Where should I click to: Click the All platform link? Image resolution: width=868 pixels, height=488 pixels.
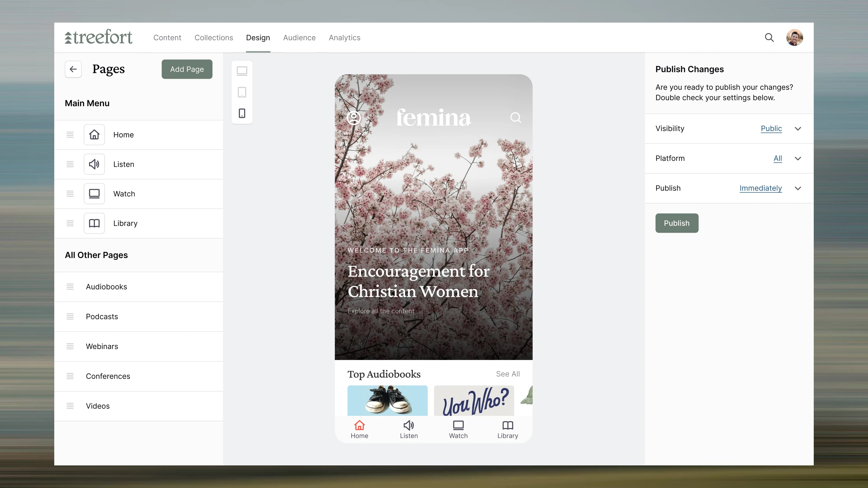pyautogui.click(x=778, y=158)
